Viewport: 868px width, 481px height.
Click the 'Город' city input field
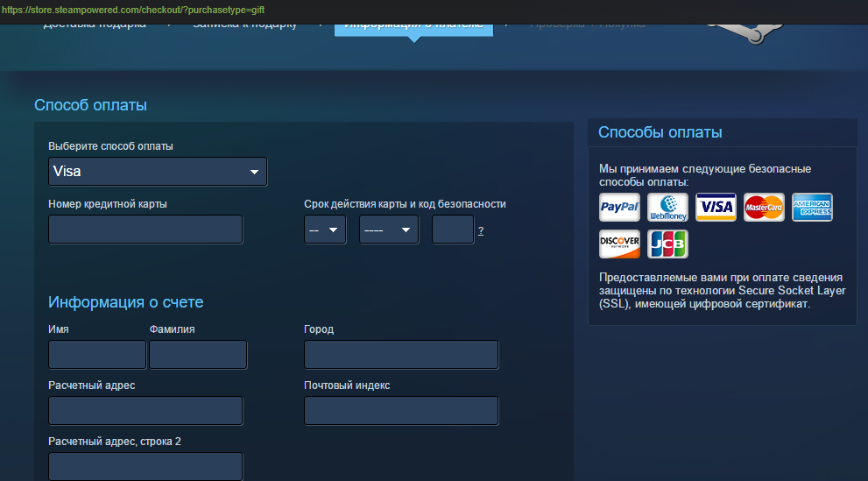point(401,355)
